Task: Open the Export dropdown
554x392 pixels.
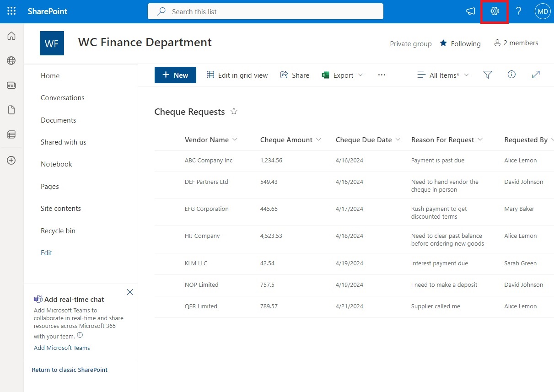Action: pyautogui.click(x=343, y=75)
